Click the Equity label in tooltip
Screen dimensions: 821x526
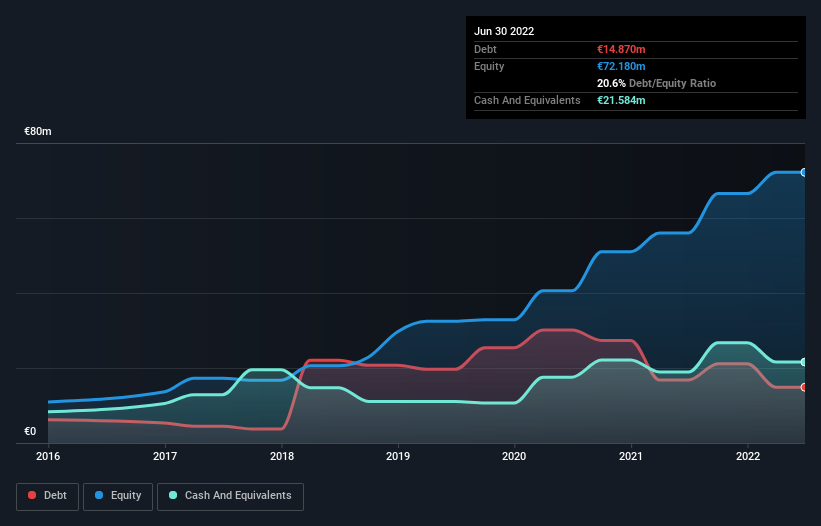(x=489, y=66)
